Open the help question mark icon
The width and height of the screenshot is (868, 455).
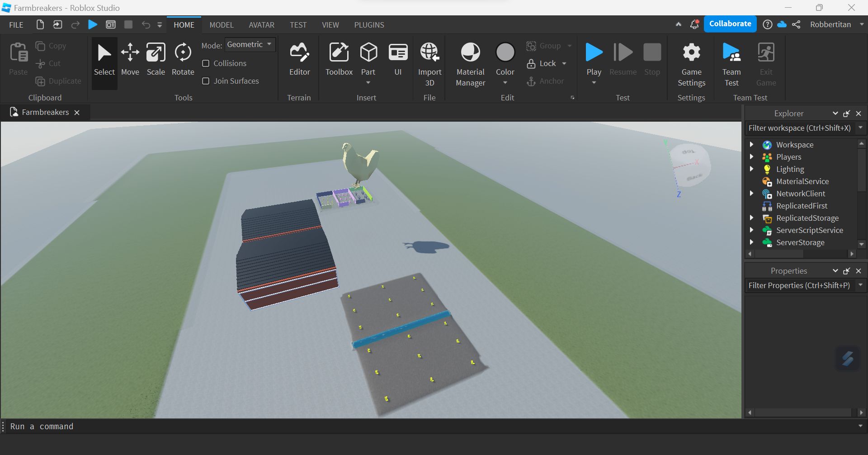(x=767, y=24)
